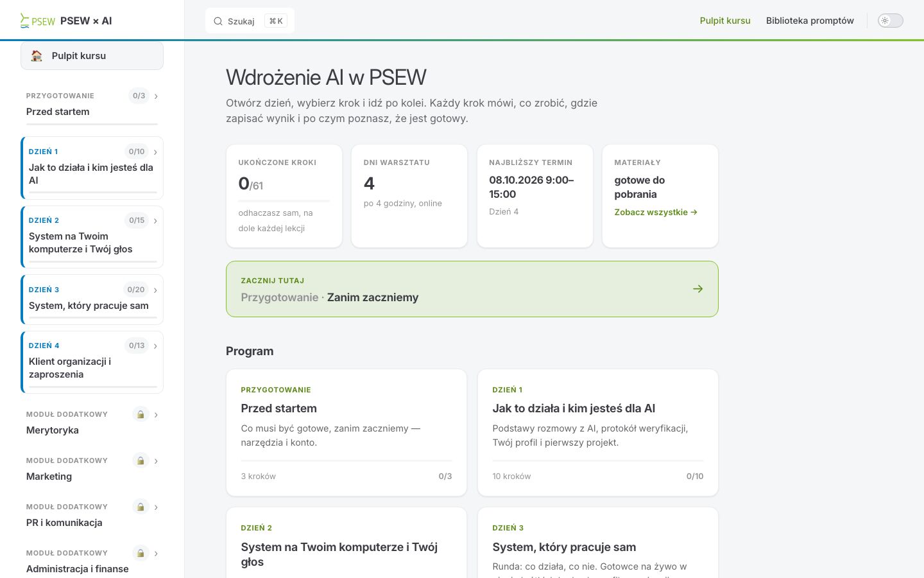Expand the Dzień 3 chevron in the sidebar

tap(155, 290)
